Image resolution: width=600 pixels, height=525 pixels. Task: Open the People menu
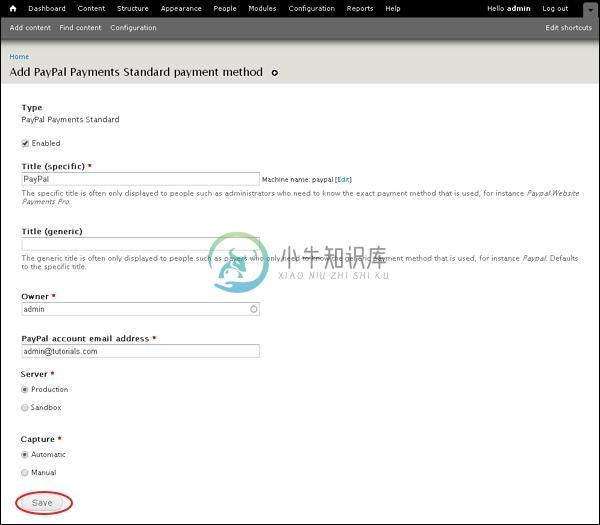pos(225,8)
